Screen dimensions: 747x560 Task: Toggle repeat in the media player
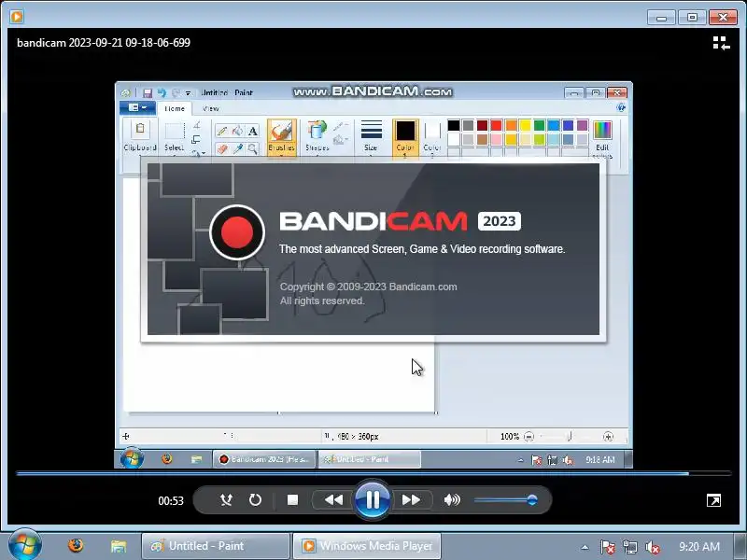click(255, 500)
